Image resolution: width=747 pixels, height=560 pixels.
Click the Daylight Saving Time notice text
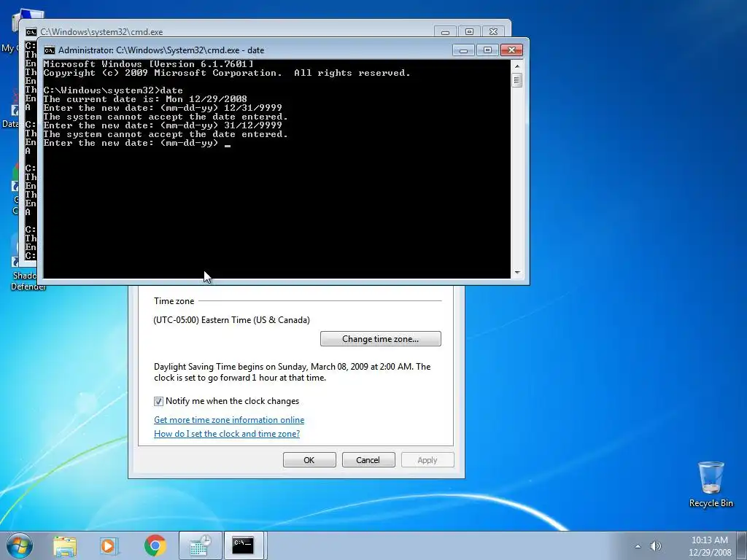click(x=292, y=372)
